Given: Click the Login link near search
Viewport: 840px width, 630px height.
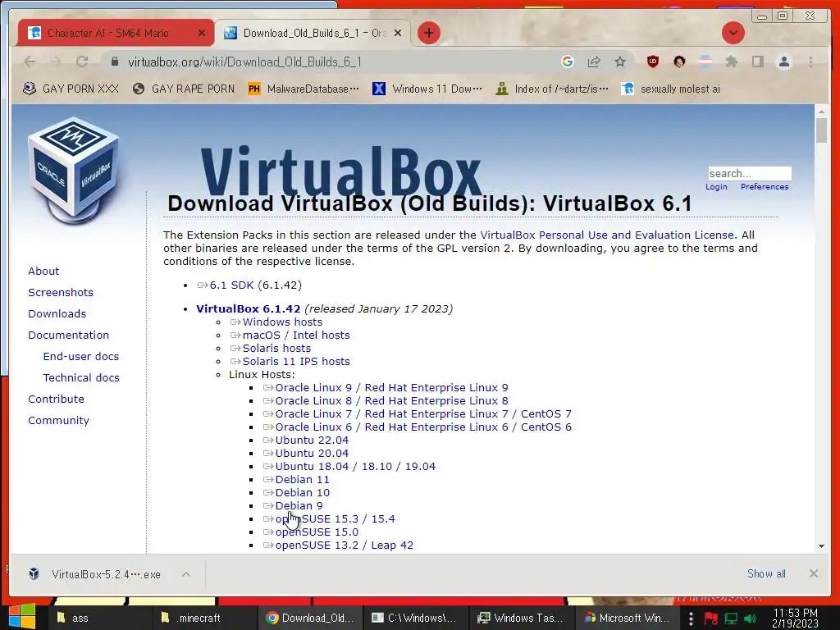Looking at the screenshot, I should (716, 187).
